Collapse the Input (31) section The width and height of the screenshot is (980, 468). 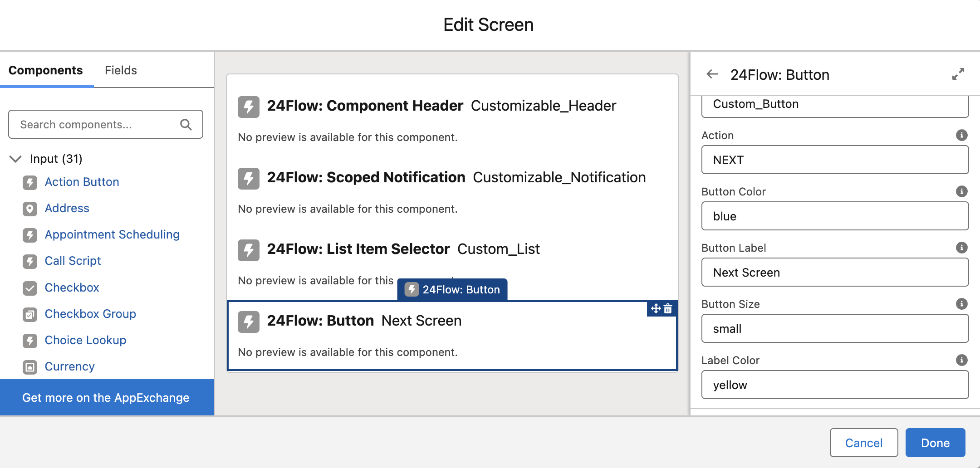[x=15, y=159]
